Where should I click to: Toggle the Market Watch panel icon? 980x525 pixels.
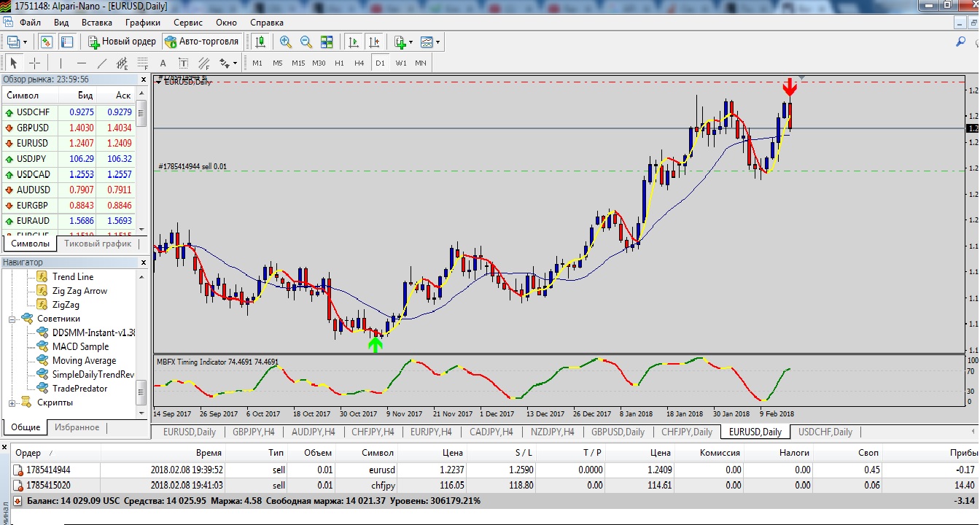[47, 42]
